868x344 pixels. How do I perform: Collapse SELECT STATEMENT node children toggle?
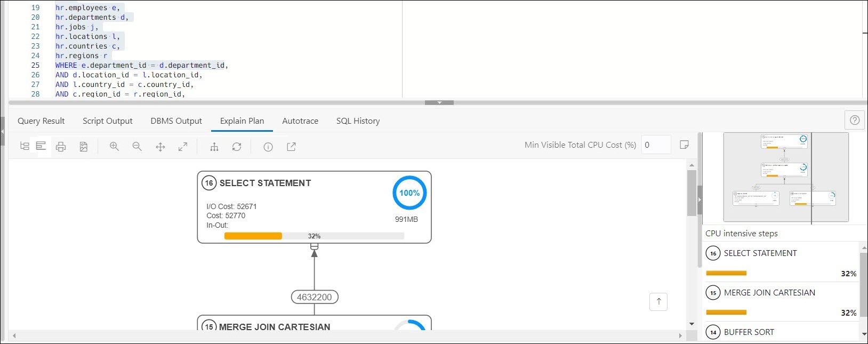(x=314, y=246)
